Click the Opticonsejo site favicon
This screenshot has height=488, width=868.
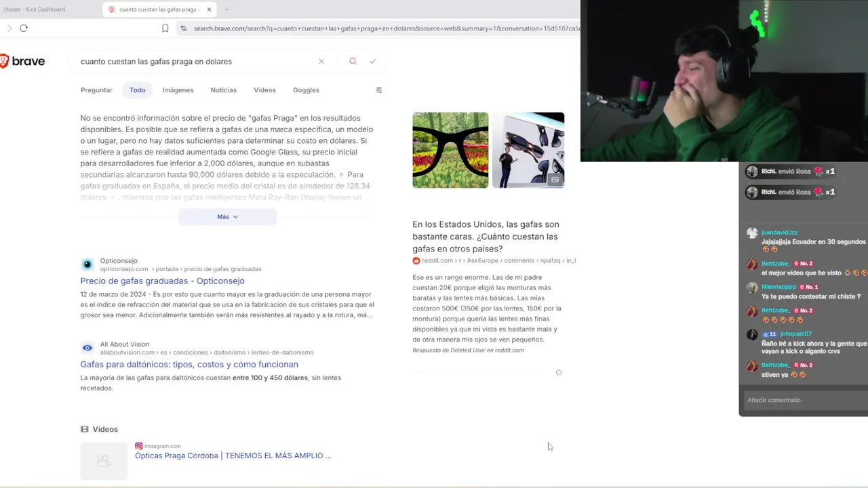coord(87,264)
